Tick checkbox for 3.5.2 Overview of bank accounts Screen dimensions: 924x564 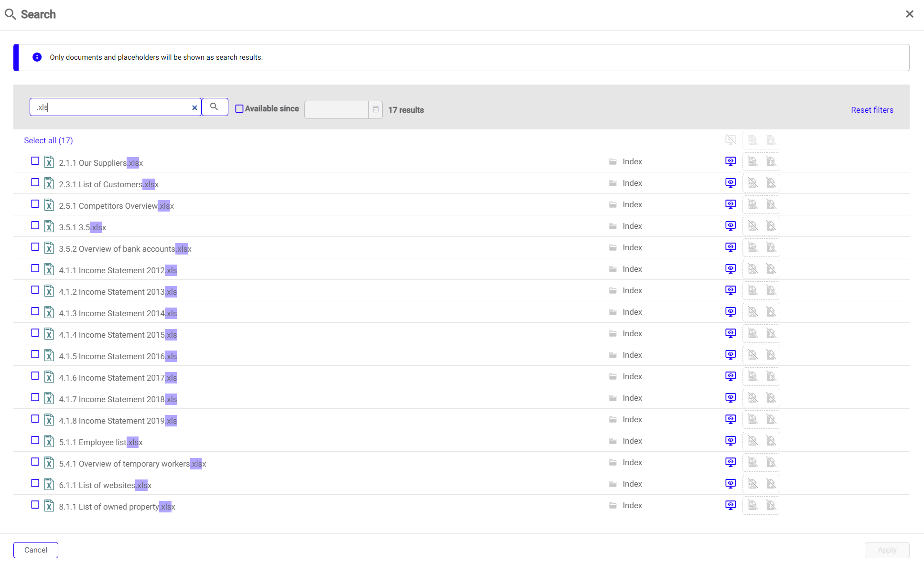(x=35, y=247)
